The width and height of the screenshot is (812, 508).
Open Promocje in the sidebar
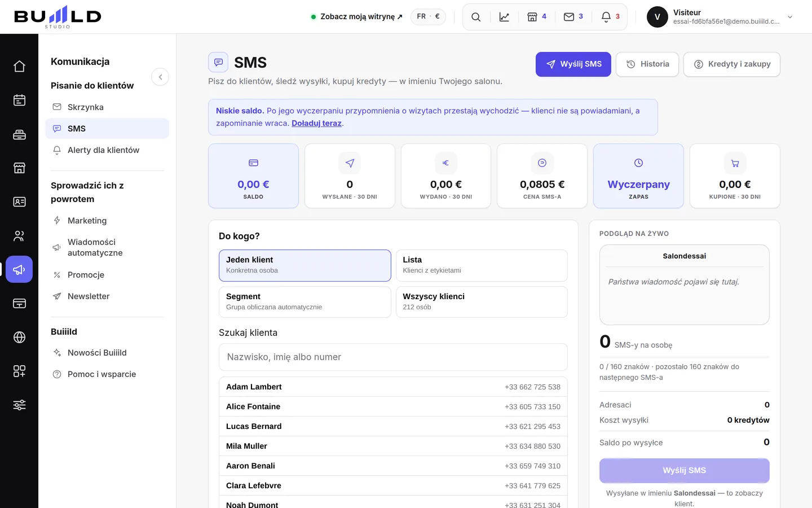(x=107, y=275)
